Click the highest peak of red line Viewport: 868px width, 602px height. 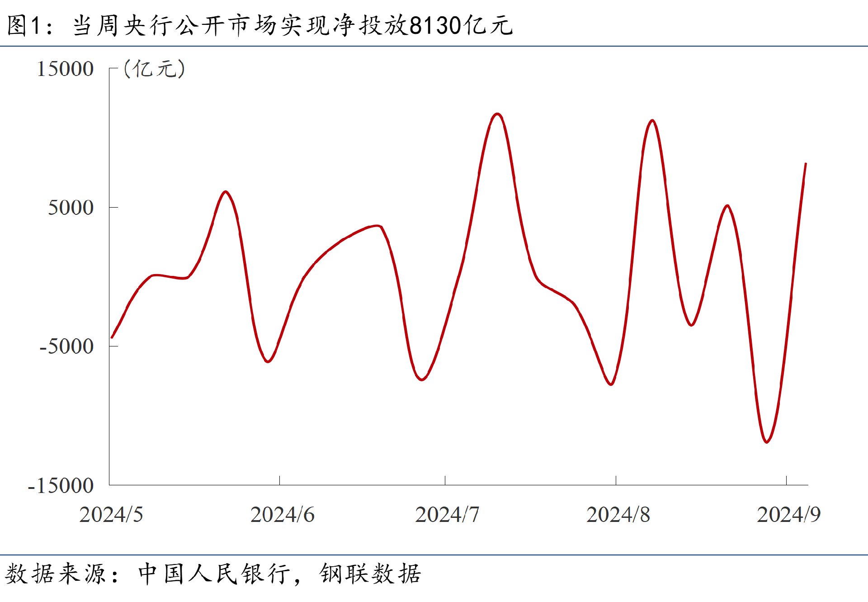click(497, 114)
